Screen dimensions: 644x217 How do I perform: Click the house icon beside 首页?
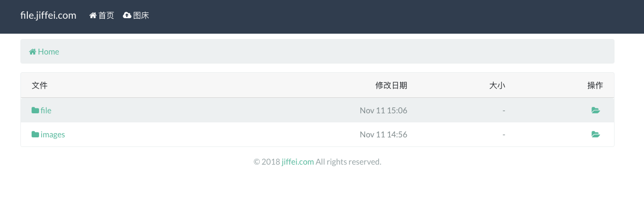(93, 15)
